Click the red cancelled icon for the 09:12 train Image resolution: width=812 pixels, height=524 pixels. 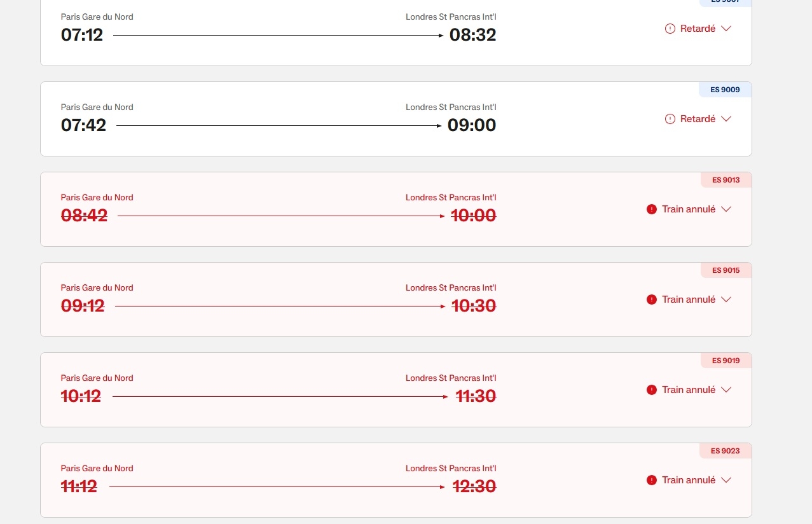click(651, 300)
